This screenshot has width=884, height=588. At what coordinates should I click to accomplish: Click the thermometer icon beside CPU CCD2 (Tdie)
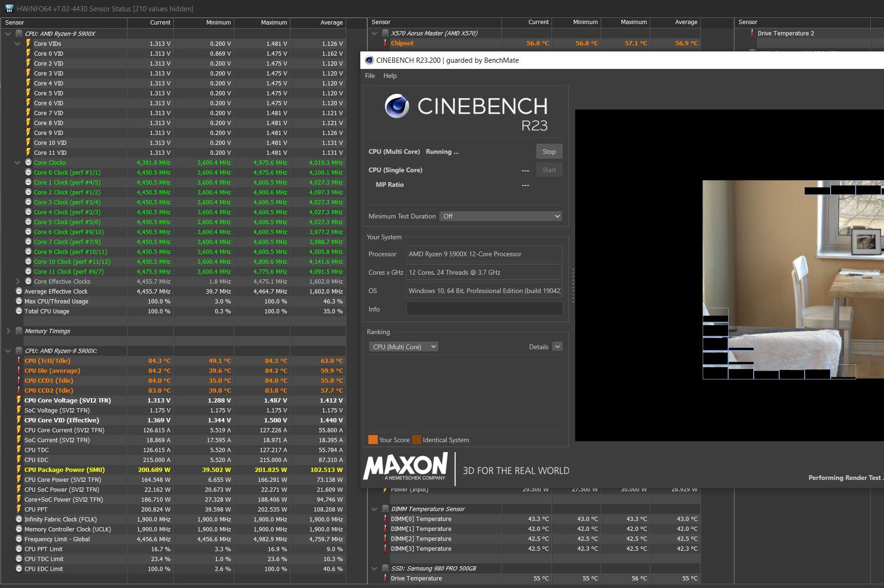pyautogui.click(x=19, y=390)
